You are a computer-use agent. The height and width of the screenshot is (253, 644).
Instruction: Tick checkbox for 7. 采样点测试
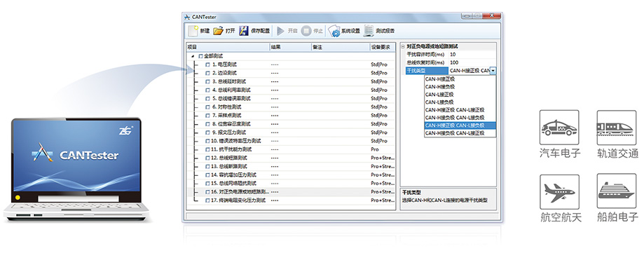[208, 116]
